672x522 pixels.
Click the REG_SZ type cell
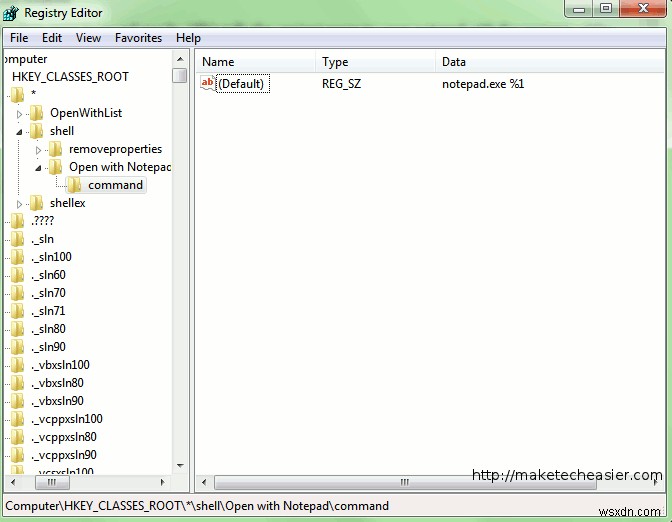pos(341,84)
